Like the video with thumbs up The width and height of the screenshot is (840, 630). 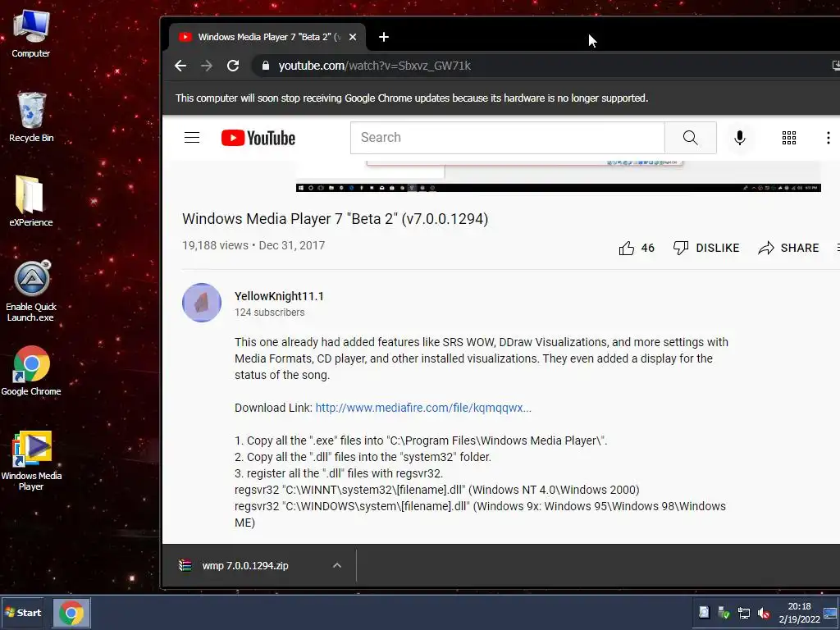[637, 248]
